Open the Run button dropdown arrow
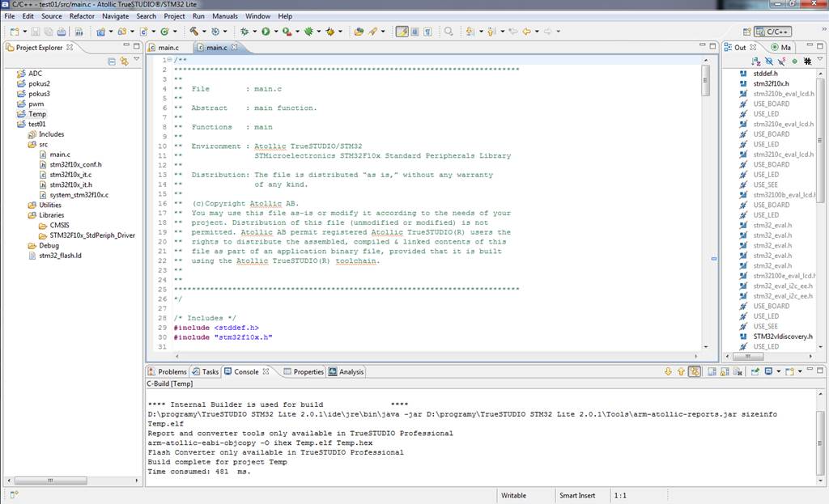Image resolution: width=829 pixels, height=504 pixels. pyautogui.click(x=275, y=32)
